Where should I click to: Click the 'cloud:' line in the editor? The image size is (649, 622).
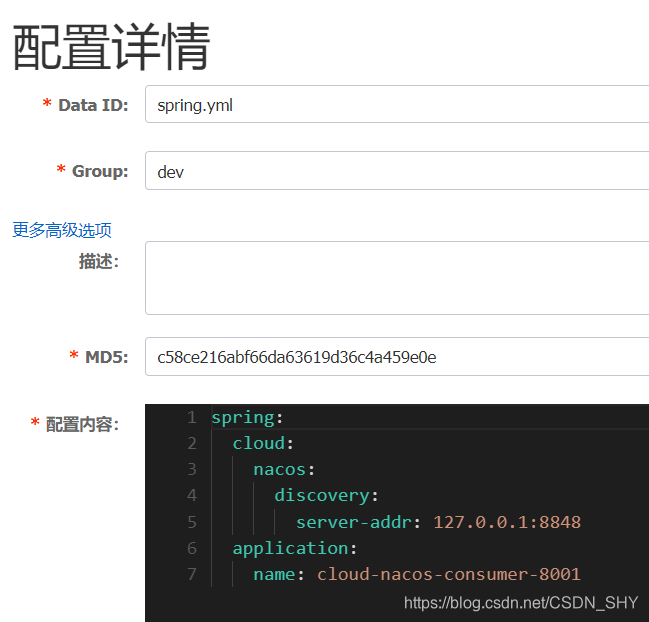click(263, 444)
